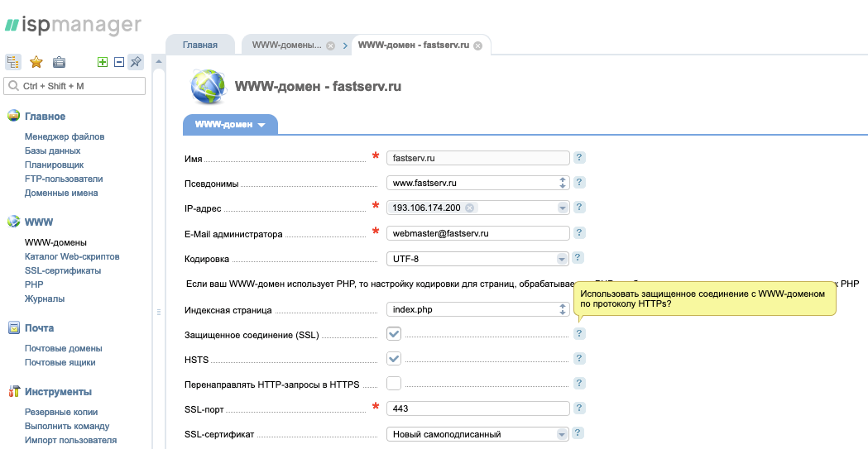Viewport: 868px width, 449px height.
Task: Click the menu tree view icon
Action: click(x=13, y=62)
